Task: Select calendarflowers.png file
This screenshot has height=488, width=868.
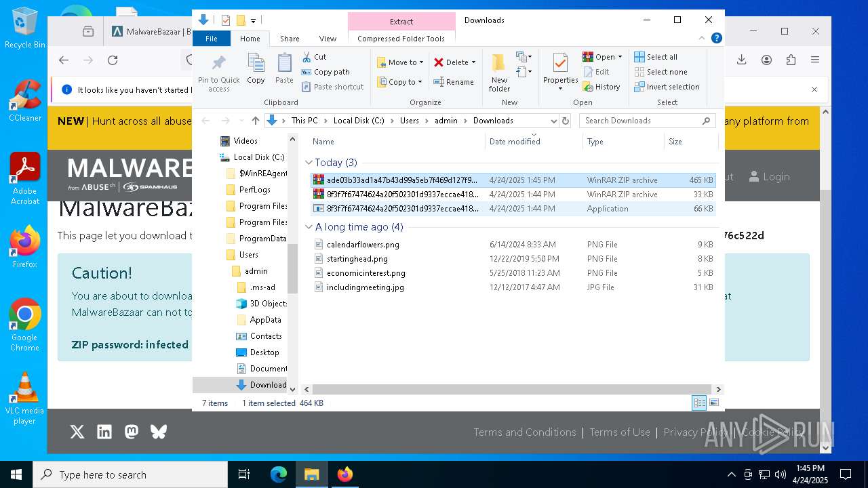Action: (x=513, y=245)
